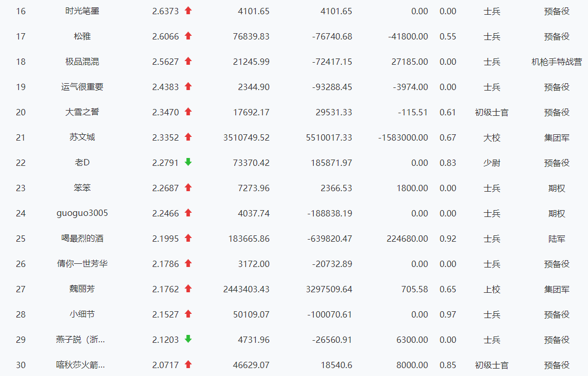Image resolution: width=588 pixels, height=376 pixels.
Task: Click the 陆军 group label
Action: pyautogui.click(x=556, y=239)
